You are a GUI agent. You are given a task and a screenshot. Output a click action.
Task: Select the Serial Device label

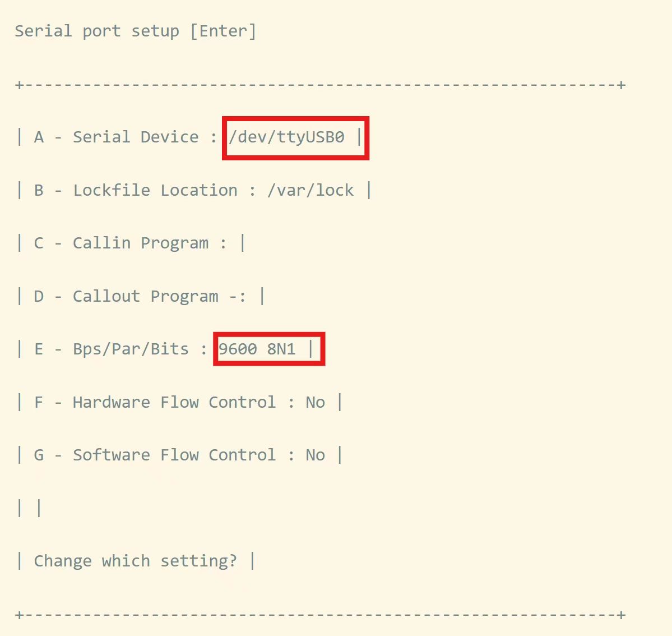[x=136, y=137]
